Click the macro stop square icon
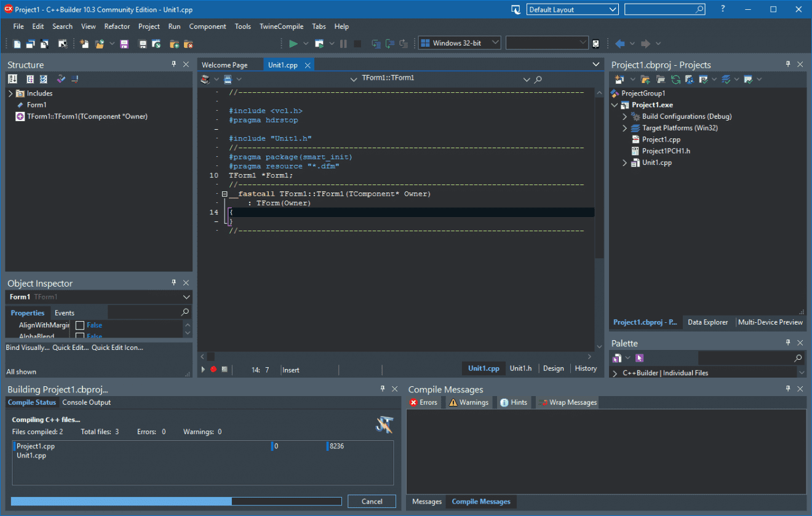 tap(225, 370)
